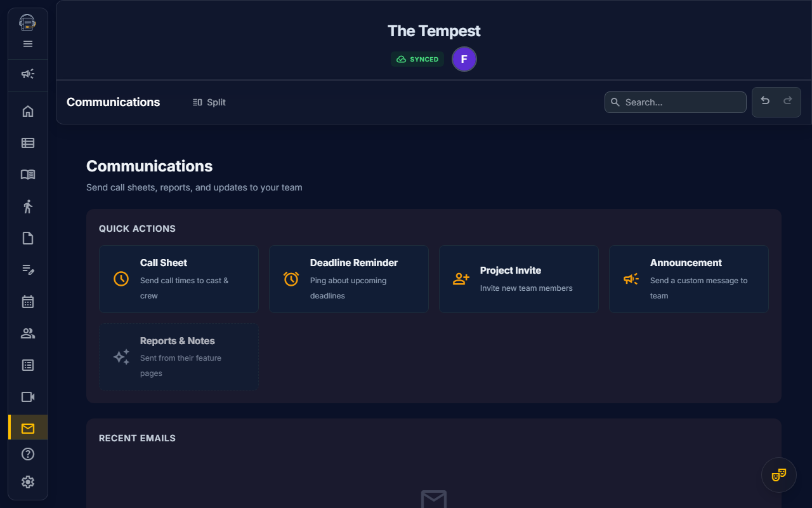Image resolution: width=812 pixels, height=508 pixels.
Task: Open the help question-mark icon
Action: click(x=27, y=453)
